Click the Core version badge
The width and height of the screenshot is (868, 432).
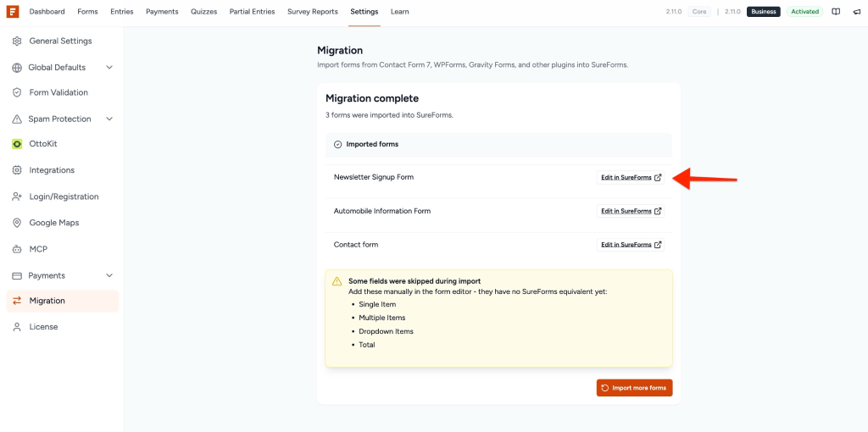point(699,12)
